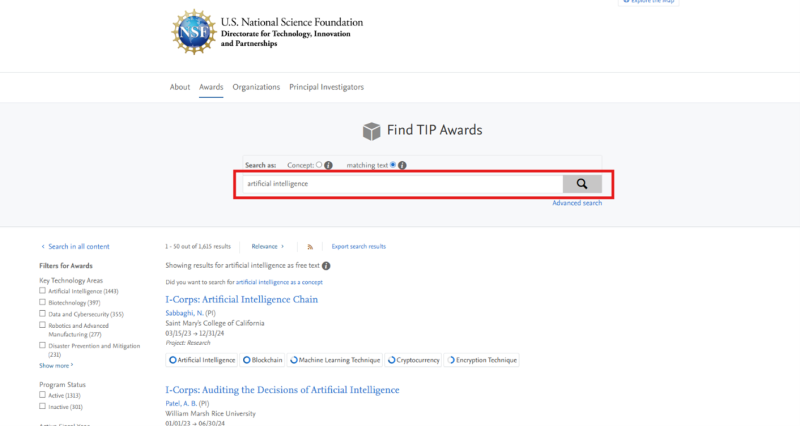Open the info icon beside matching text
The height and width of the screenshot is (426, 800).
(x=402, y=165)
